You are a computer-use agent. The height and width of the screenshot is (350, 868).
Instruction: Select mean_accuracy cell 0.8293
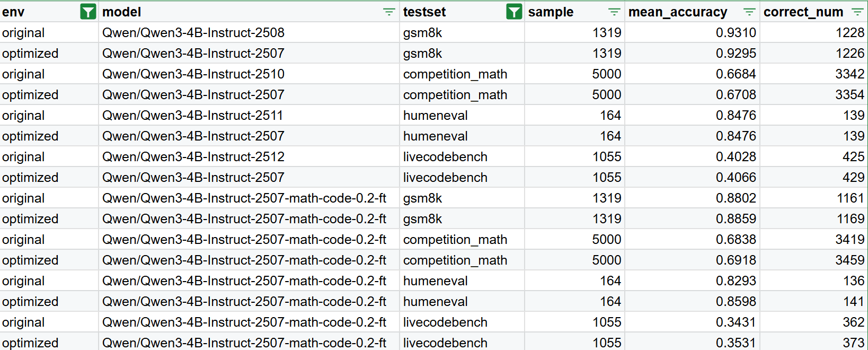click(x=693, y=281)
